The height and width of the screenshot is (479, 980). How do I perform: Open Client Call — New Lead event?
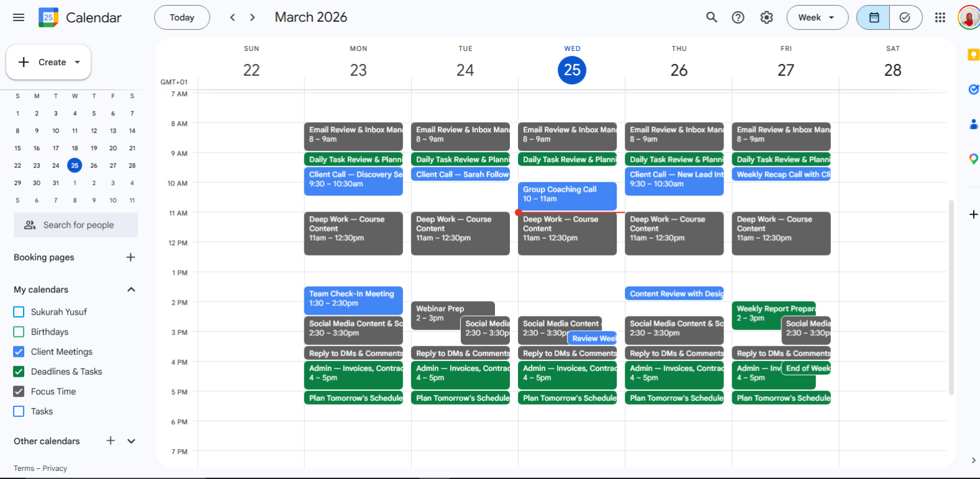[674, 181]
